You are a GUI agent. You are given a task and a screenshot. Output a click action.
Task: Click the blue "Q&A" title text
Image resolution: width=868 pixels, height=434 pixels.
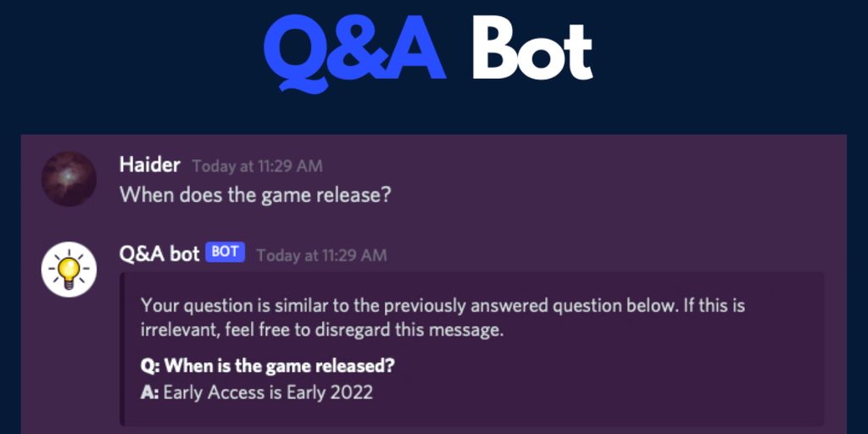click(x=355, y=50)
